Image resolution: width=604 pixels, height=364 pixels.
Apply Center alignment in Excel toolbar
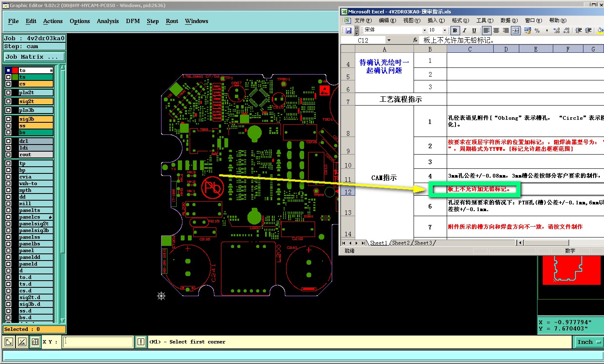pos(496,30)
